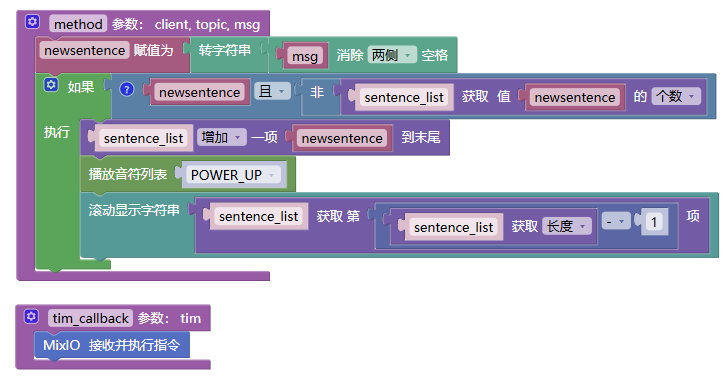Image resolution: width=725 pixels, height=379 pixels.
Task: Open the 且 logic operator dropdown
Action: pyautogui.click(x=272, y=91)
